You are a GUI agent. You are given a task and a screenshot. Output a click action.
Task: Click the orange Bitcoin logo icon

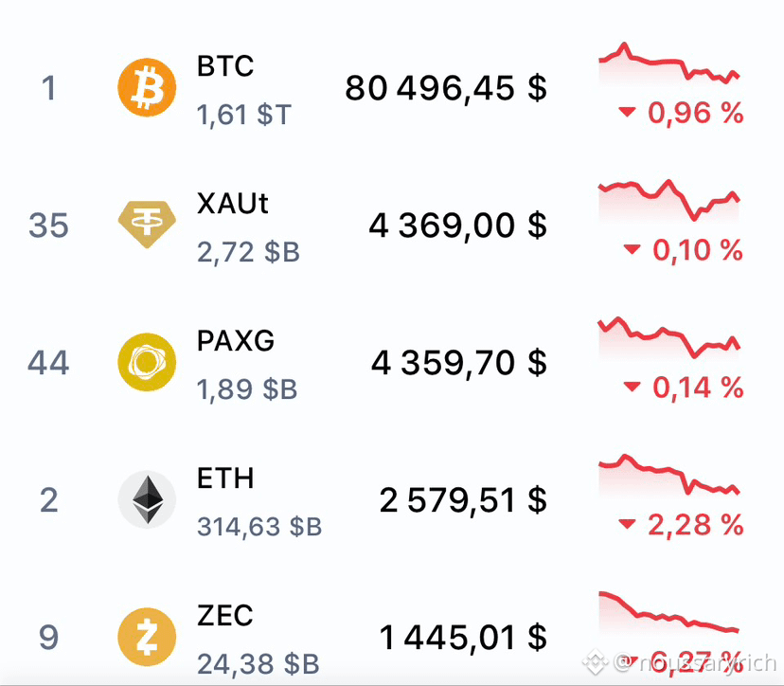click(147, 87)
